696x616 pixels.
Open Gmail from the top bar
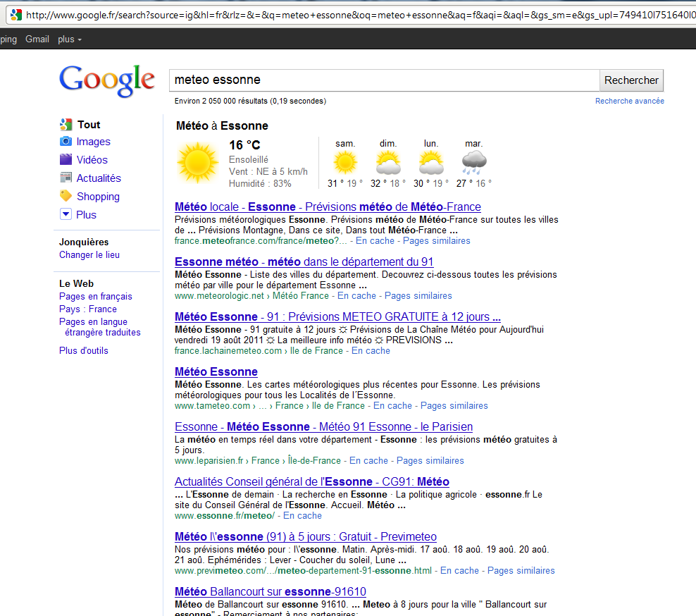pos(37,39)
